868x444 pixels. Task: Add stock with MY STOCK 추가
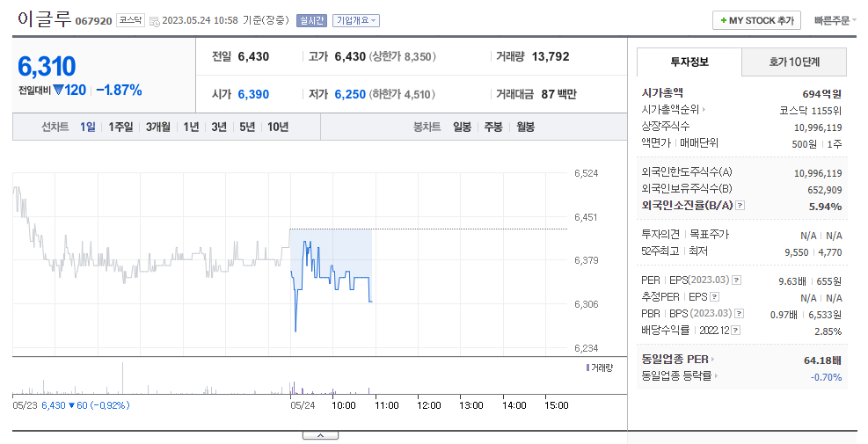[x=756, y=20]
